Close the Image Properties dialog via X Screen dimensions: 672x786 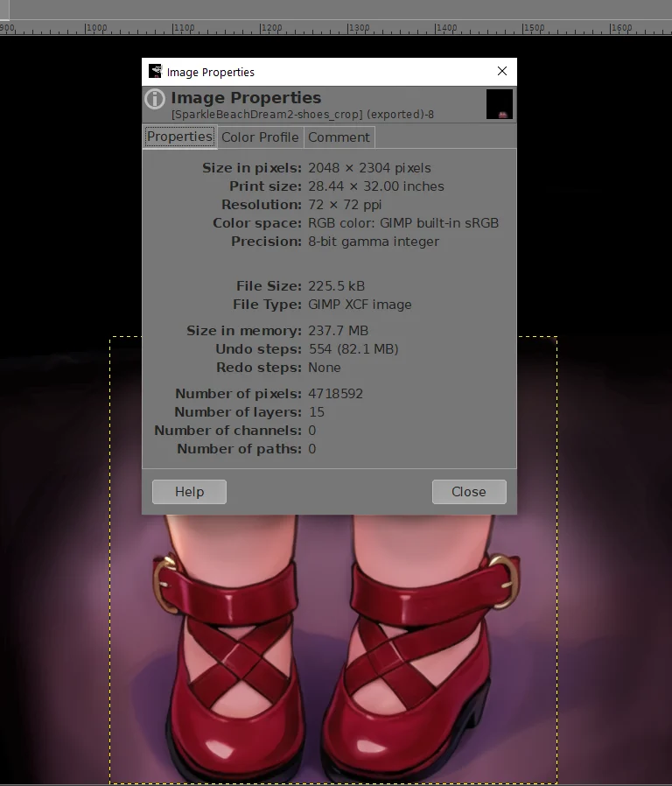click(x=502, y=71)
